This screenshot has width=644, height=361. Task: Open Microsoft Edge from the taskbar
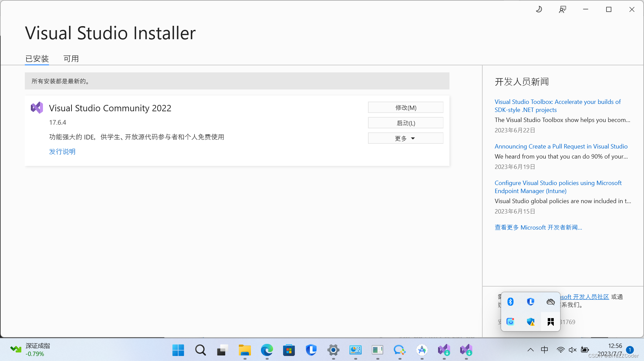click(x=267, y=350)
